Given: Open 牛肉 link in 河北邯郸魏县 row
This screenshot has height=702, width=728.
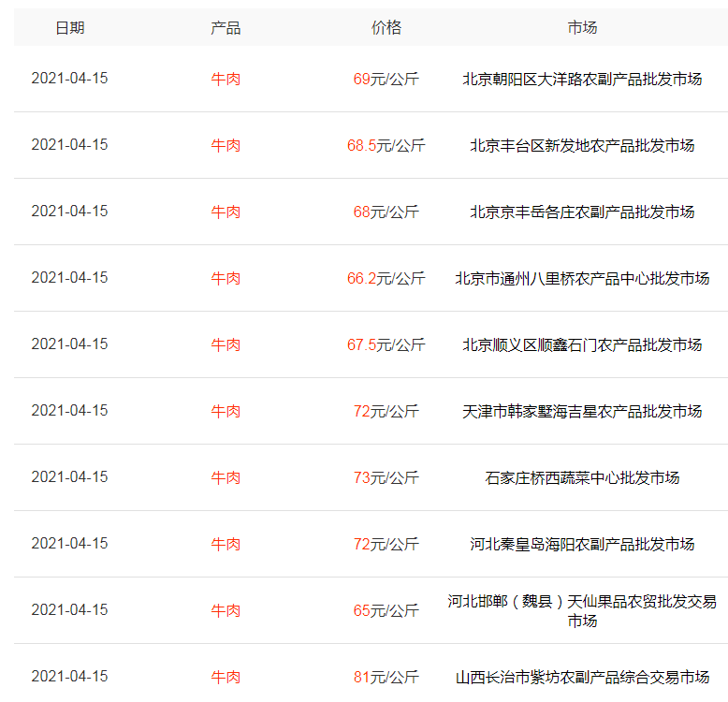Looking at the screenshot, I should [226, 610].
